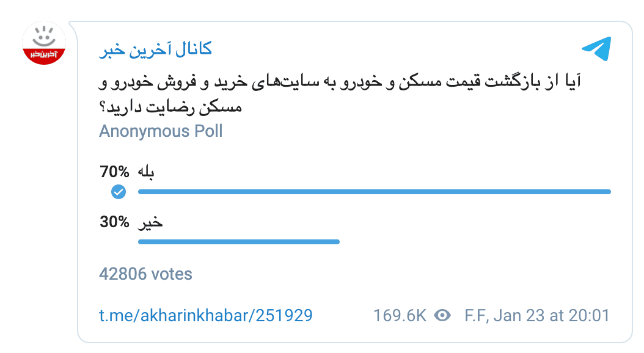Open the کانال آخرین خبر channel name
Image resolution: width=644 pixels, height=353 pixels.
pyautogui.click(x=156, y=48)
